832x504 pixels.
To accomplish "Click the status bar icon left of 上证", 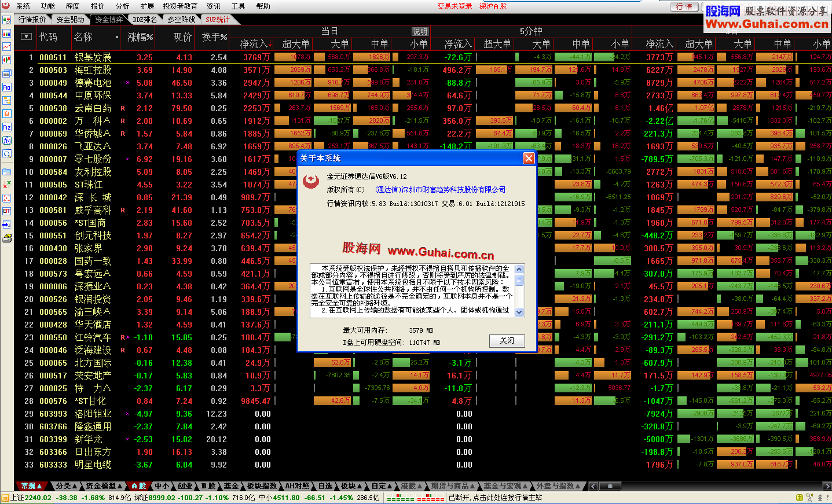I will click(6, 498).
